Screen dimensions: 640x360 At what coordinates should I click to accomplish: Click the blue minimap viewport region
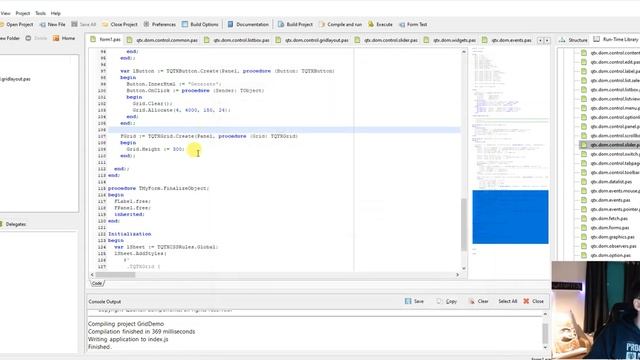(510, 217)
